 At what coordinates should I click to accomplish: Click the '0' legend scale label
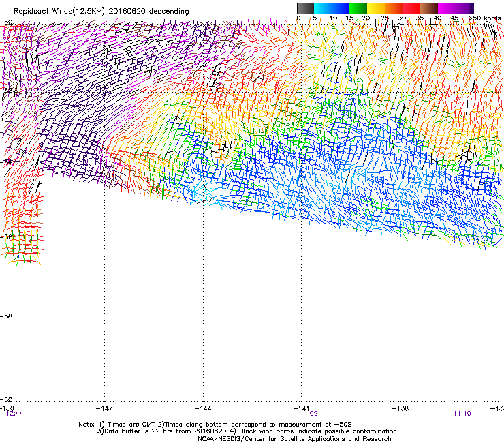click(x=298, y=18)
